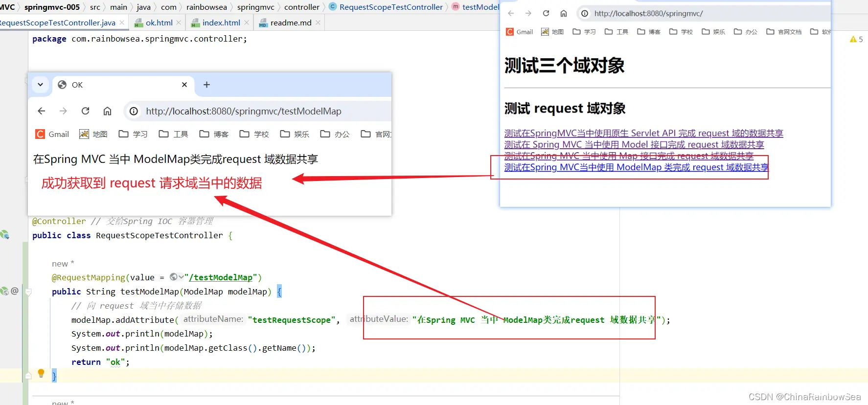Click the link for ModelMap 类 request sharing
This screenshot has width=868, height=405.
[637, 167]
